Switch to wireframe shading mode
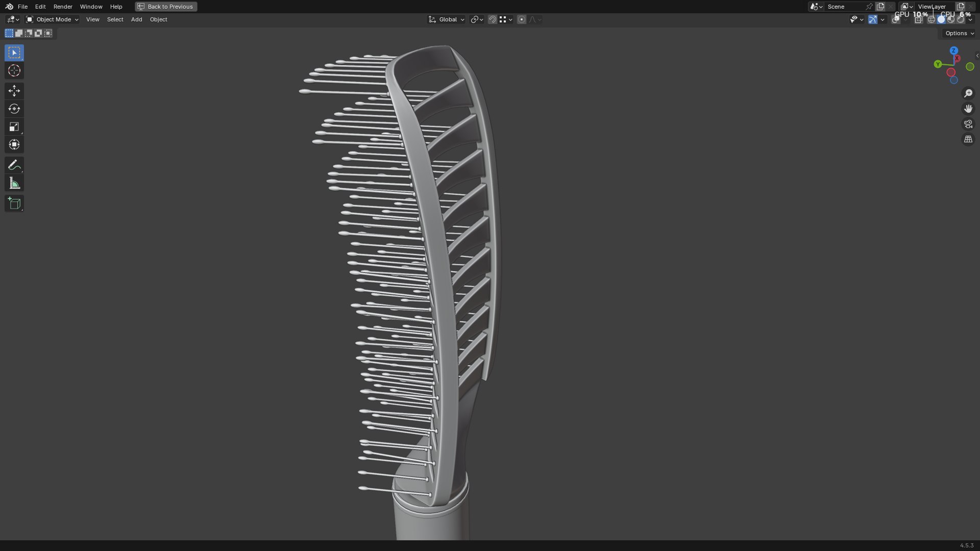980x551 pixels. (x=931, y=19)
